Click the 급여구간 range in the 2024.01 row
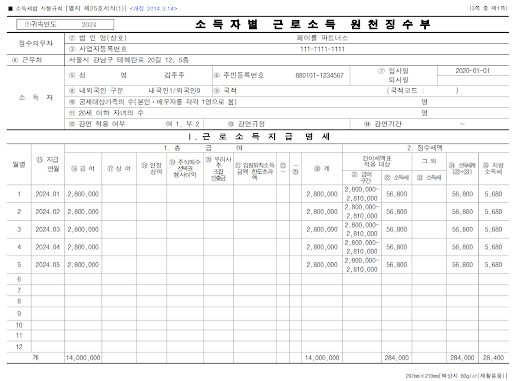 pyautogui.click(x=362, y=194)
